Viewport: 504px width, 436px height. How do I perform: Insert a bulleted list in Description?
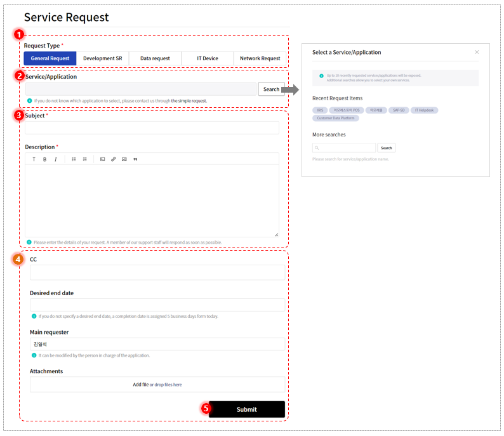pos(74,159)
